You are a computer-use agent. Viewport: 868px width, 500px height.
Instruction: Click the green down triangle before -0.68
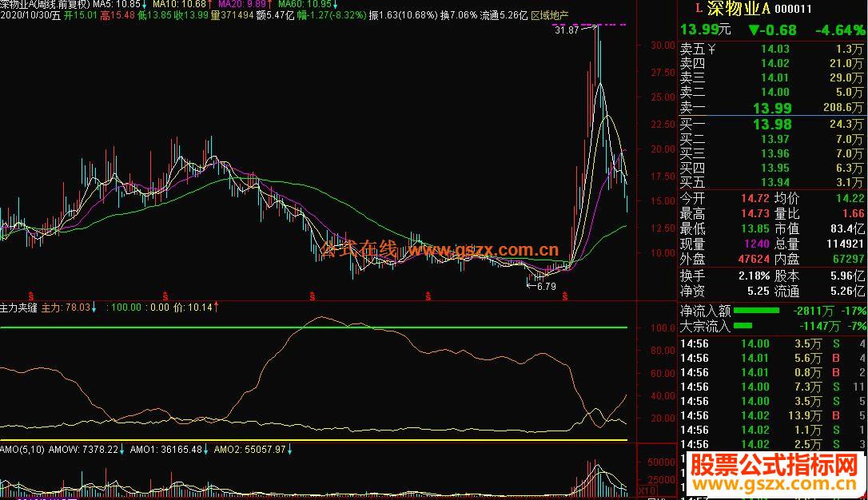click(x=754, y=30)
